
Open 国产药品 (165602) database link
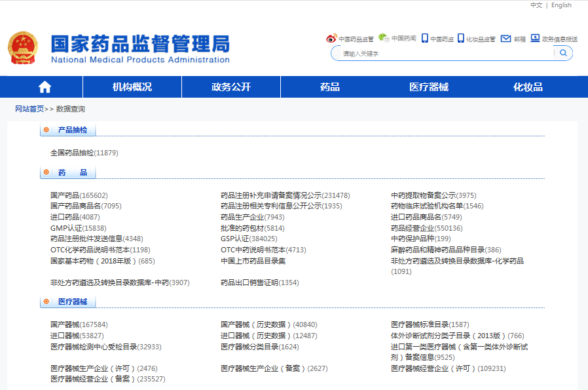click(79, 195)
